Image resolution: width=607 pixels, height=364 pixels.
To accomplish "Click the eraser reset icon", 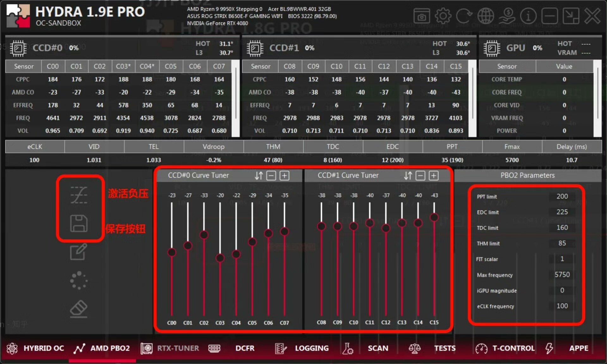I will (78, 309).
